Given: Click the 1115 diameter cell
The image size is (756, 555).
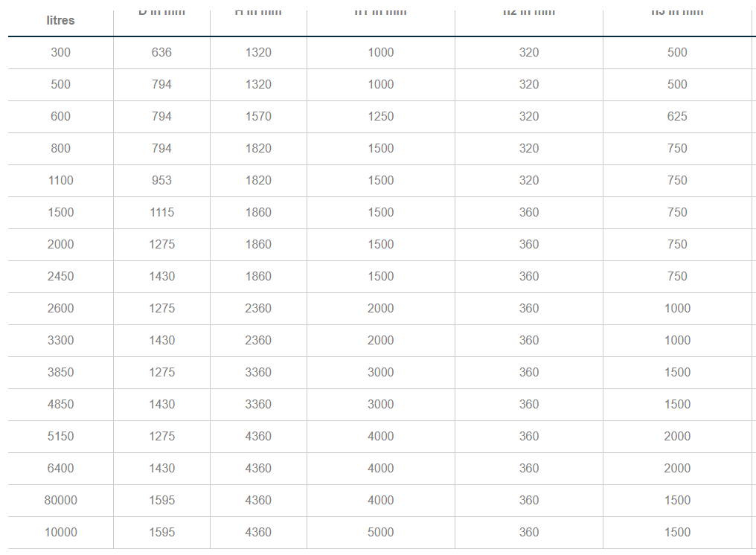Looking at the screenshot, I should (x=161, y=212).
